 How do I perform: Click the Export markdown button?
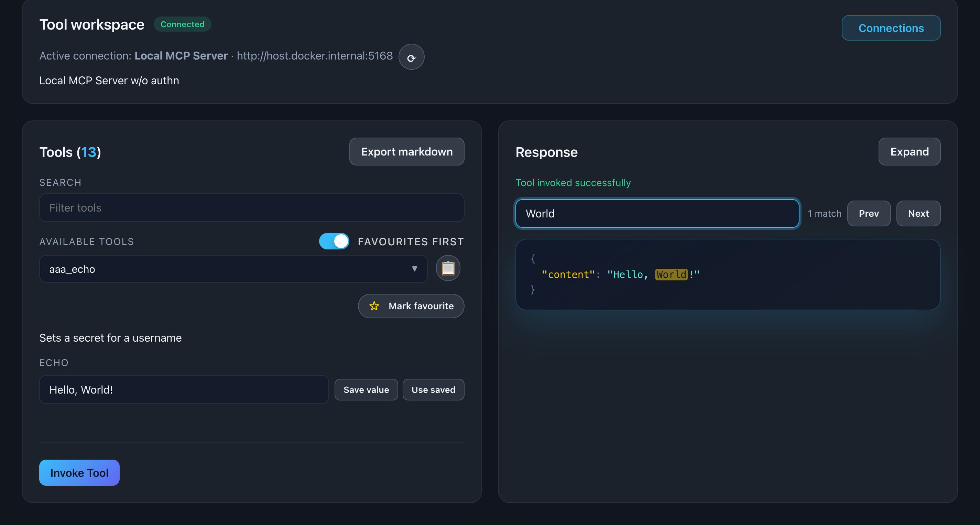406,151
